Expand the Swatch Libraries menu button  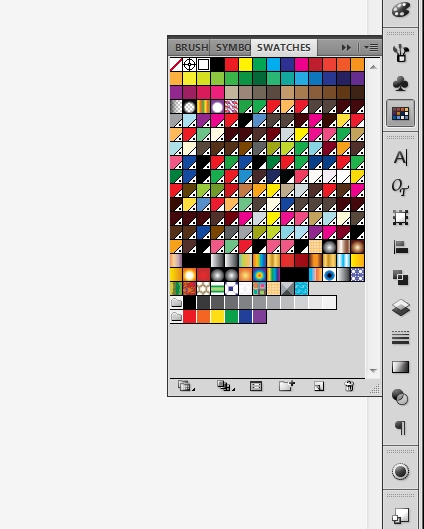point(186,386)
